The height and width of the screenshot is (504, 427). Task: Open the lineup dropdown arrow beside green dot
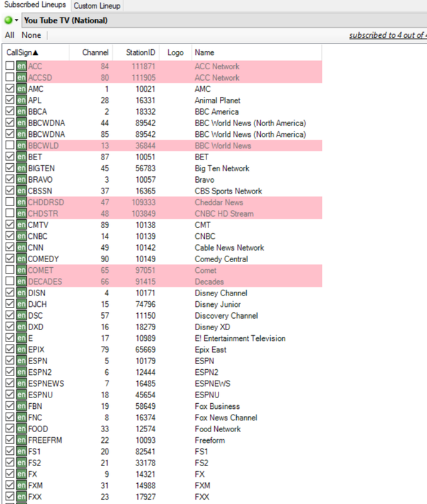tap(16, 21)
